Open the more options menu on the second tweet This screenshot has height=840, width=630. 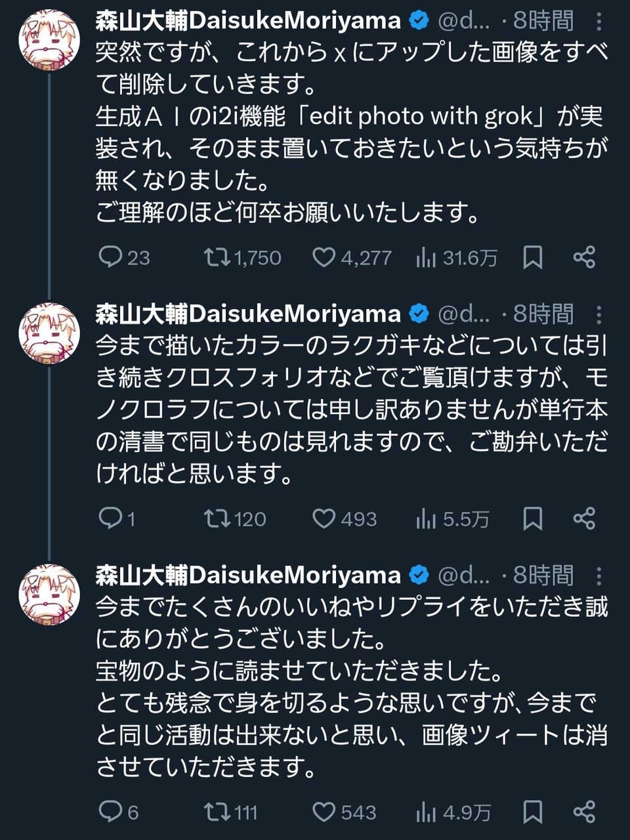[x=598, y=314]
